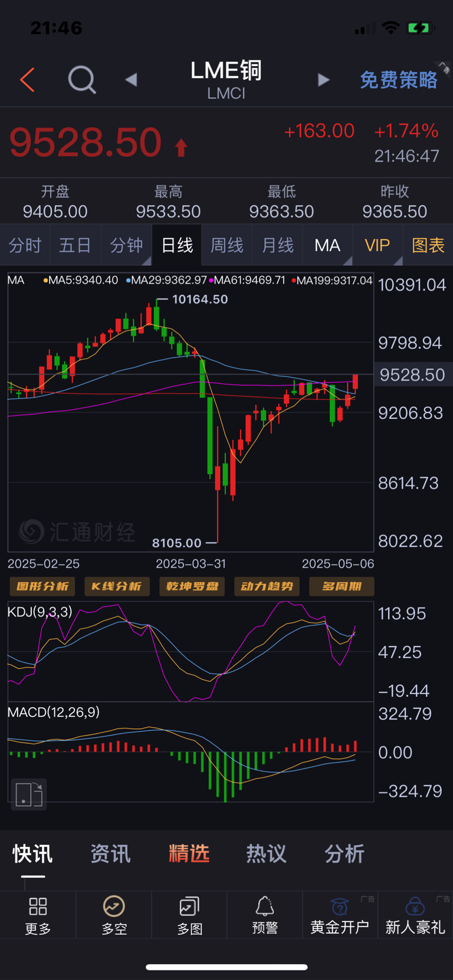Open the 图表 chart tab
Image resolution: width=453 pixels, height=980 pixels.
pyautogui.click(x=428, y=245)
